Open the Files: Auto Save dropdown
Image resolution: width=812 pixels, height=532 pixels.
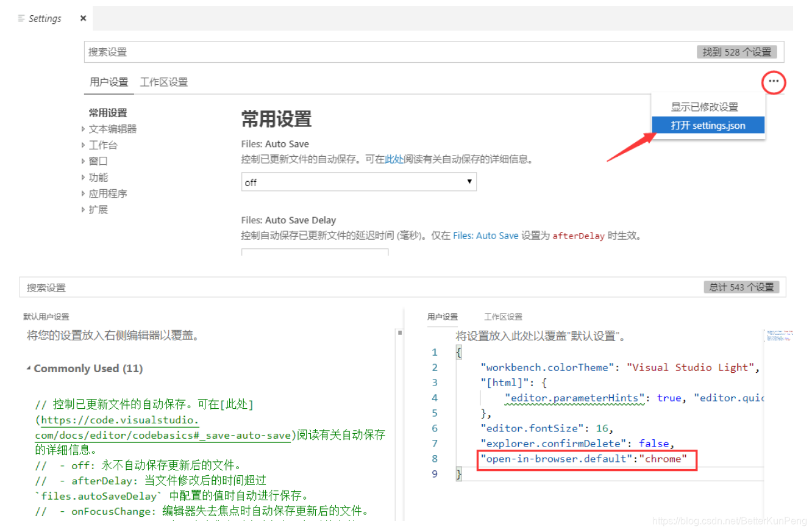359,182
